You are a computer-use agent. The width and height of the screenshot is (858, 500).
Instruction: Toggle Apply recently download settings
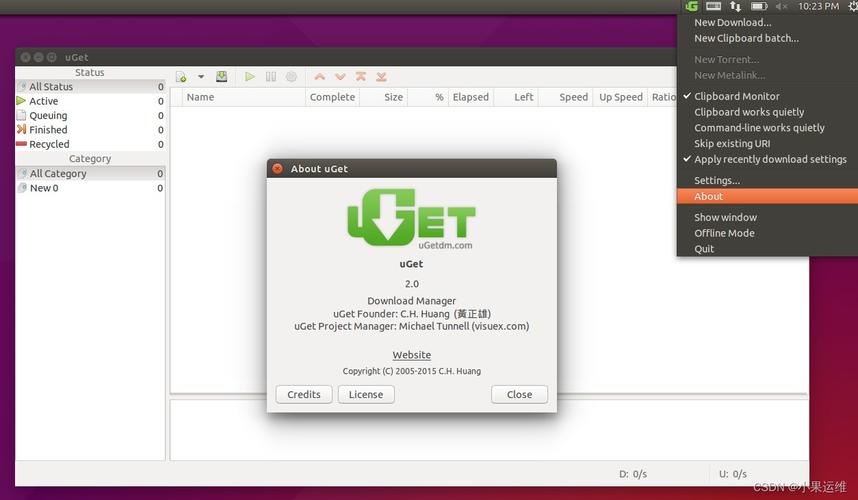tap(767, 159)
